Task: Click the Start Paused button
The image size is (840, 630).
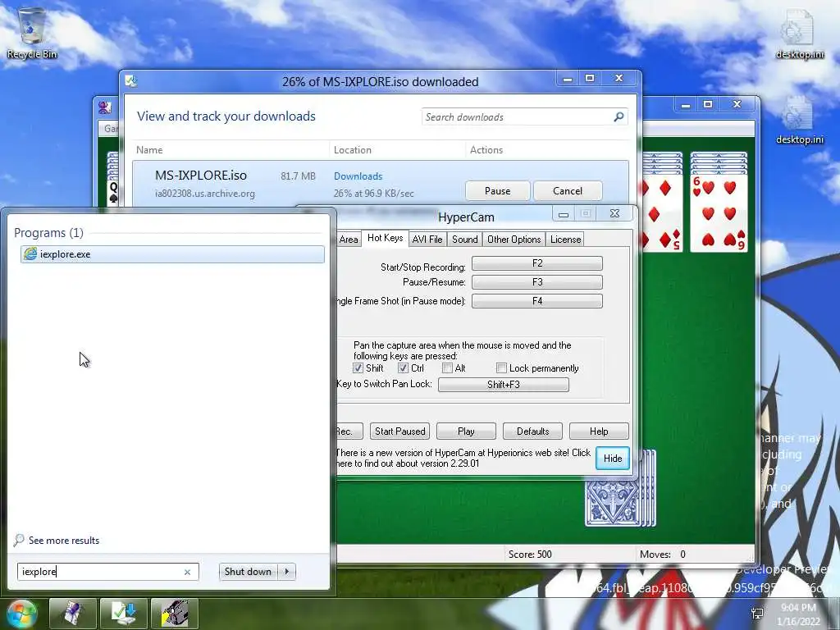Action: coord(399,431)
